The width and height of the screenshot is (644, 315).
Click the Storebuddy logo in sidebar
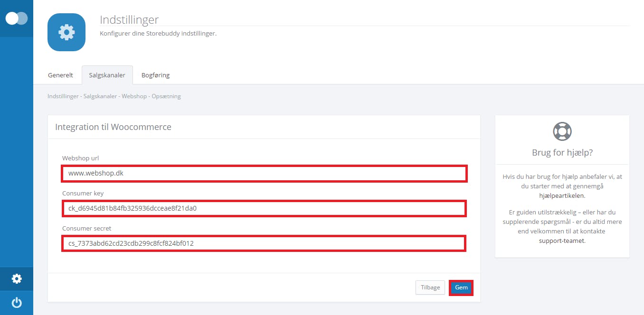pyautogui.click(x=17, y=19)
